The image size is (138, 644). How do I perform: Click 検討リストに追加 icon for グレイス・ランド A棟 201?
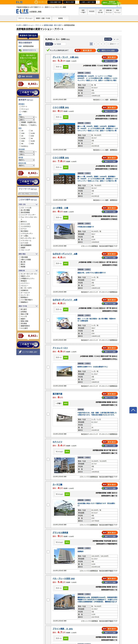[110, 61]
